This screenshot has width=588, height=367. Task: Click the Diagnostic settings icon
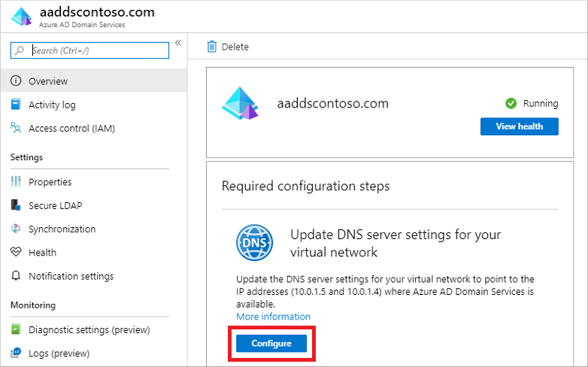(16, 329)
